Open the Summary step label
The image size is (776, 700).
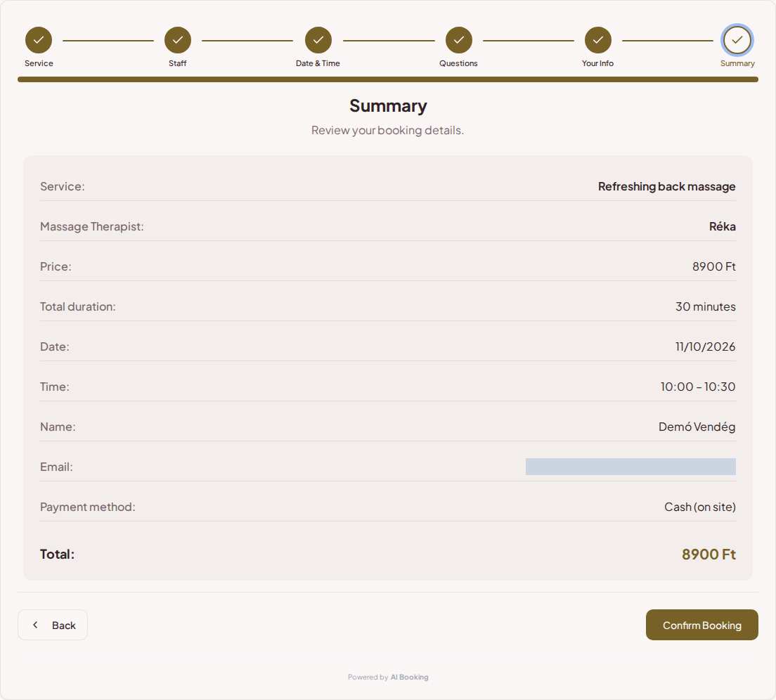pyautogui.click(x=737, y=63)
